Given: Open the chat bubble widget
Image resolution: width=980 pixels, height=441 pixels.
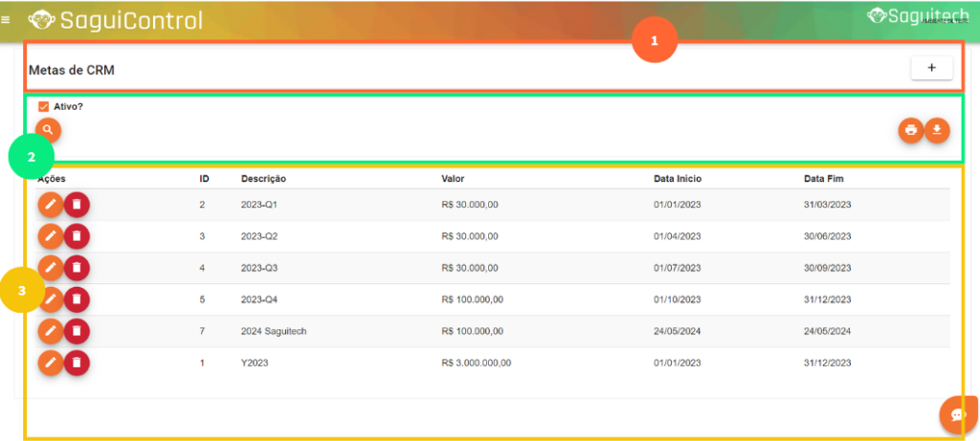Looking at the screenshot, I should point(957,414).
